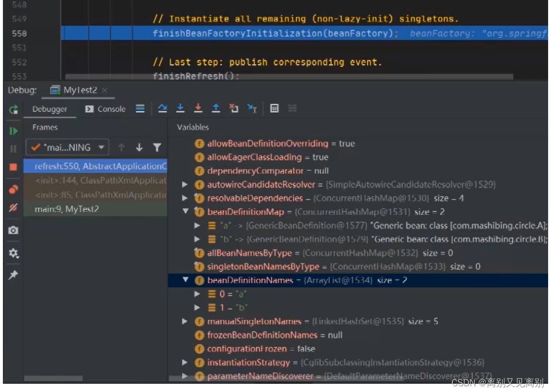This screenshot has height=392, width=551.
Task: Select frame refresh:550, AbstractApplicationContext
Action: click(95, 166)
